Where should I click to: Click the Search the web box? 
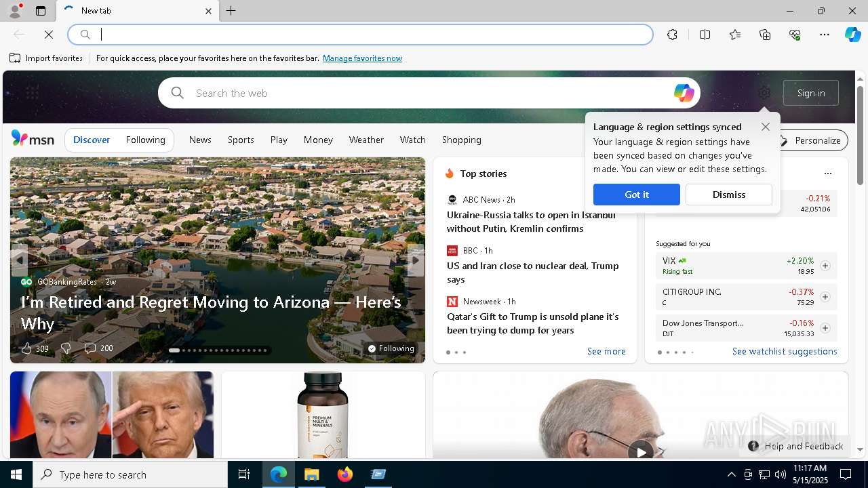pos(429,93)
